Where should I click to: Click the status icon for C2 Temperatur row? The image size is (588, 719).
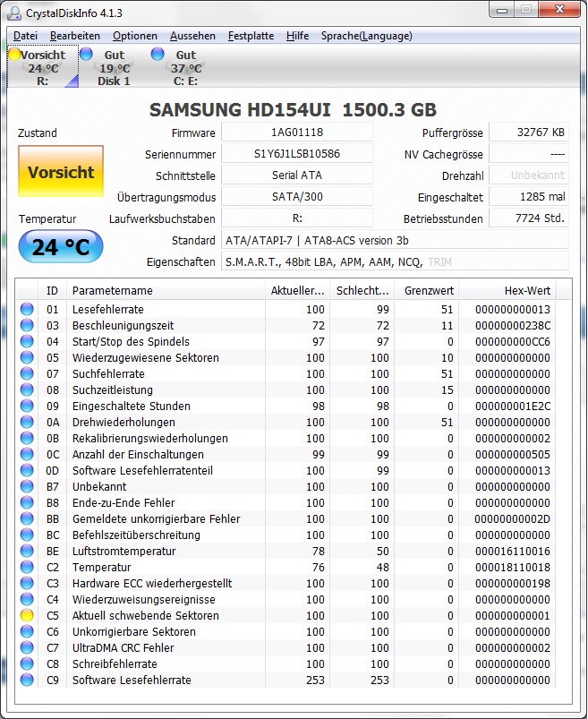pos(27,567)
